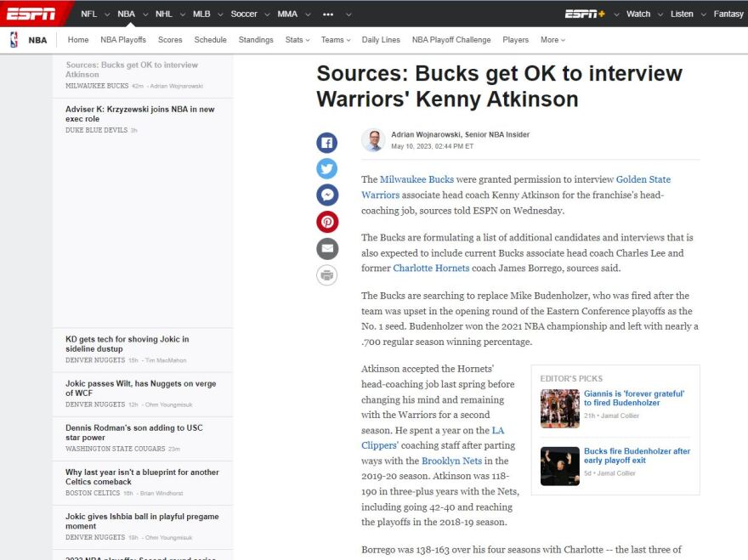Share article on Twitter icon
This screenshot has height=560, width=748.
(x=327, y=169)
